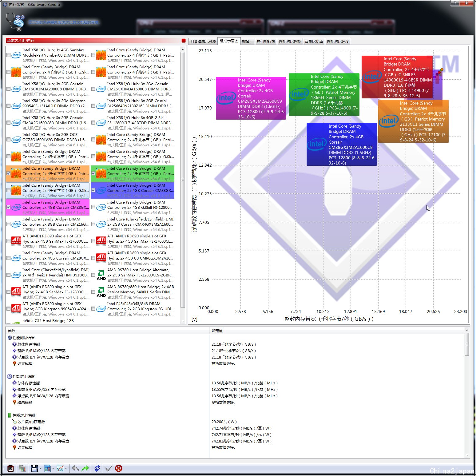This screenshot has height=476, width=476.
Task: Click the gray checkmark OK icon
Action: tap(109, 468)
